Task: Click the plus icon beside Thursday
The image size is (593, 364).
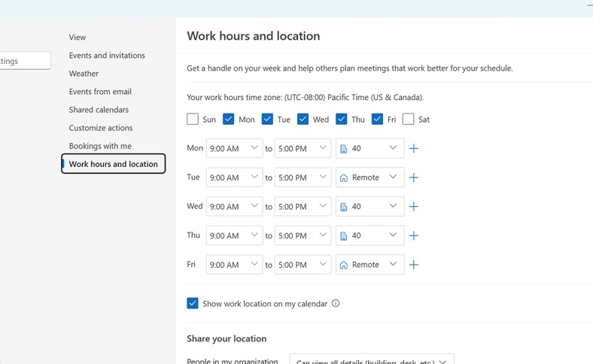Action: [414, 235]
